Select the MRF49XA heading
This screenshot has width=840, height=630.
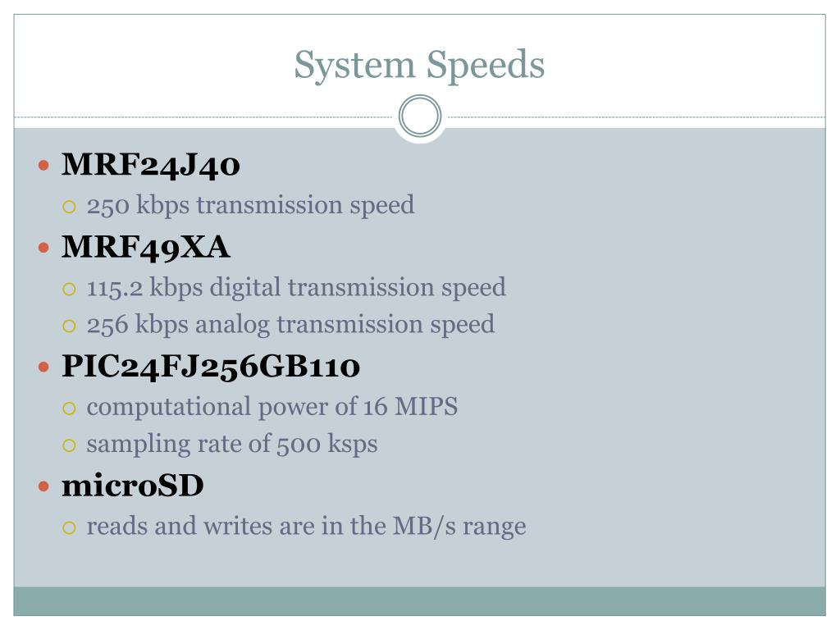pos(146,248)
